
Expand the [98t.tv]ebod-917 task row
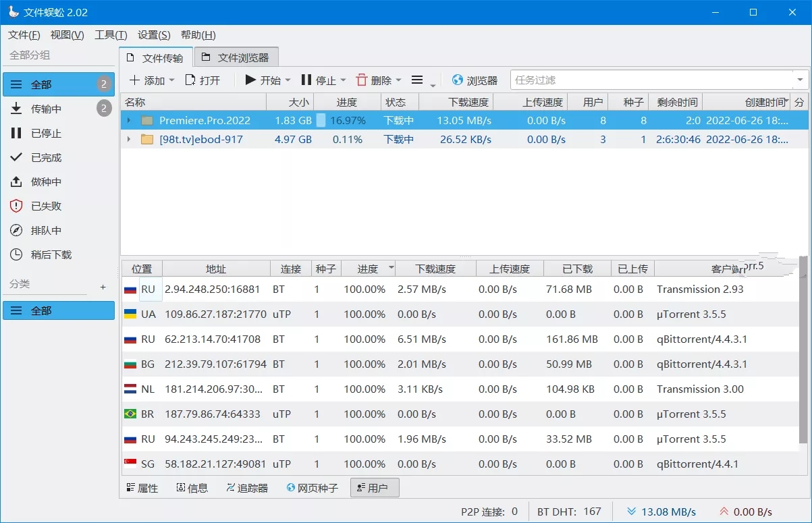(x=130, y=140)
